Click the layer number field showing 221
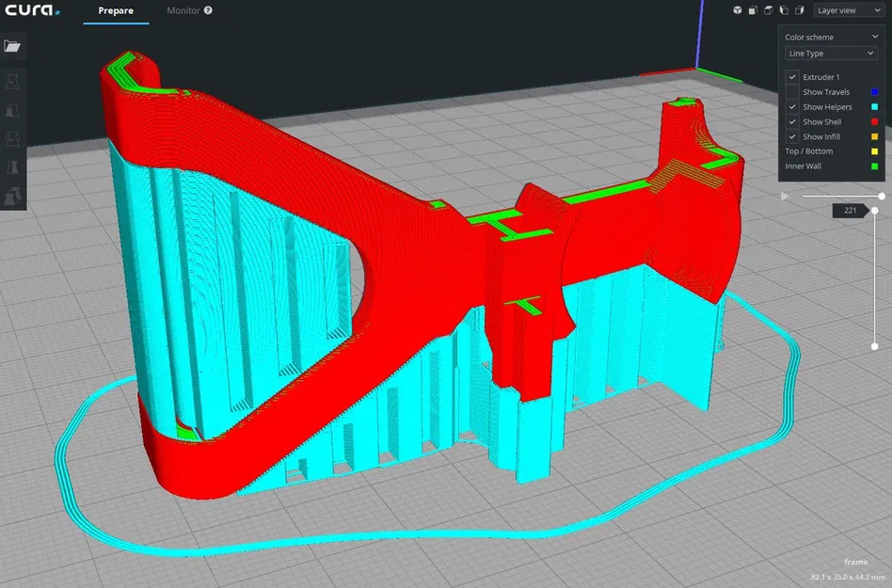 point(850,211)
